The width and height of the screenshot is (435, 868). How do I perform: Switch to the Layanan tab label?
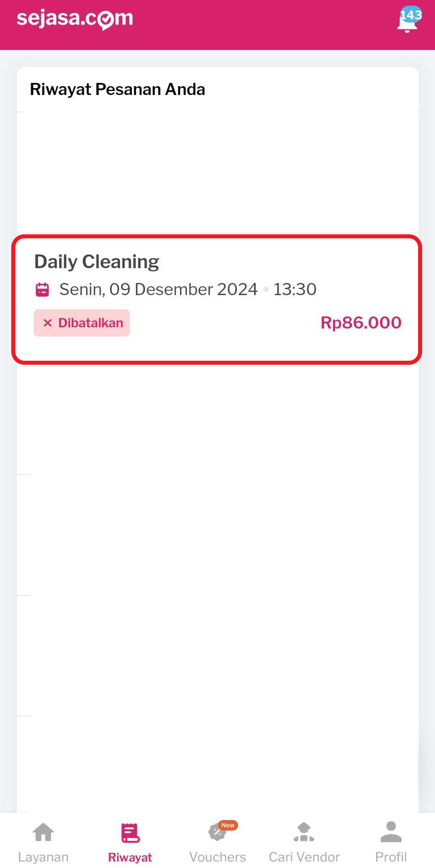(x=43, y=857)
